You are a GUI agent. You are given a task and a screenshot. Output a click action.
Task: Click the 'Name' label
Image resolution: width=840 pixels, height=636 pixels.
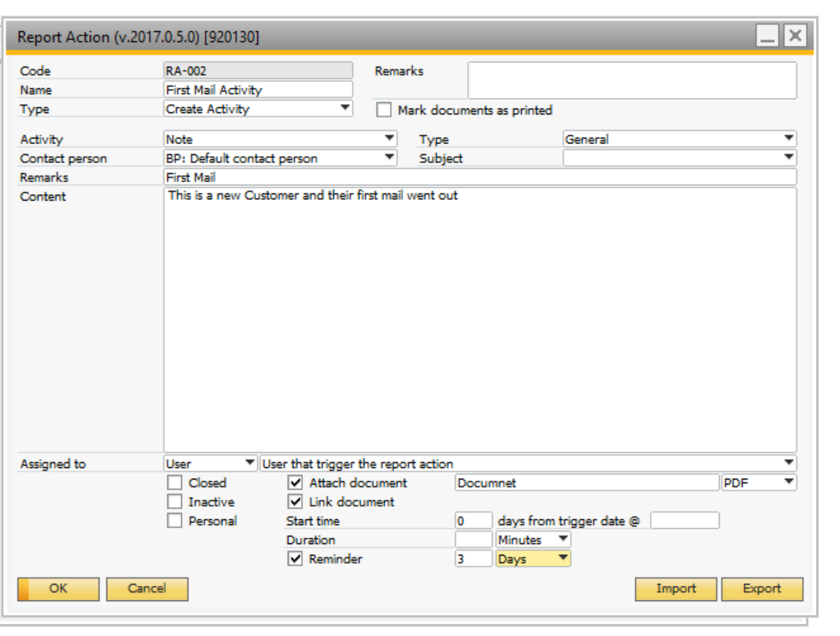click(x=36, y=90)
